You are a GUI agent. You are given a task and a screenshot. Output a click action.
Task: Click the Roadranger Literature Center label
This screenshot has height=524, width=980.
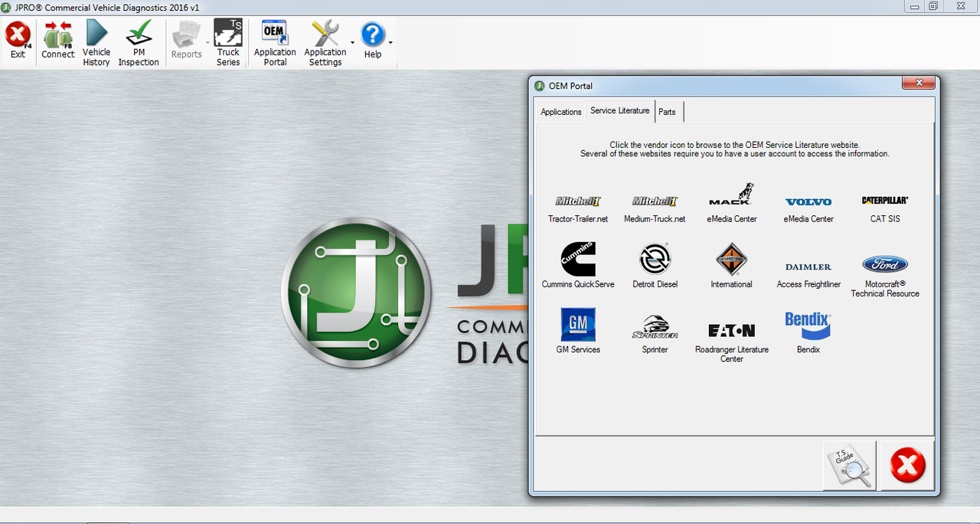coord(732,354)
